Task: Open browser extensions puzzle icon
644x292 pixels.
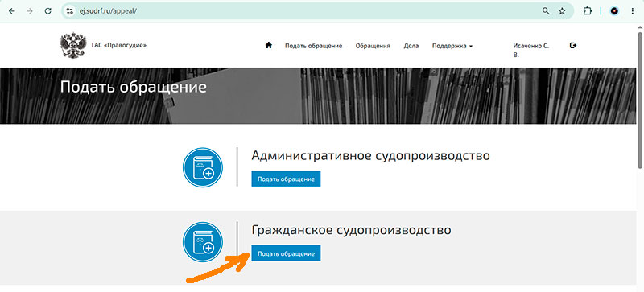Action: point(588,11)
